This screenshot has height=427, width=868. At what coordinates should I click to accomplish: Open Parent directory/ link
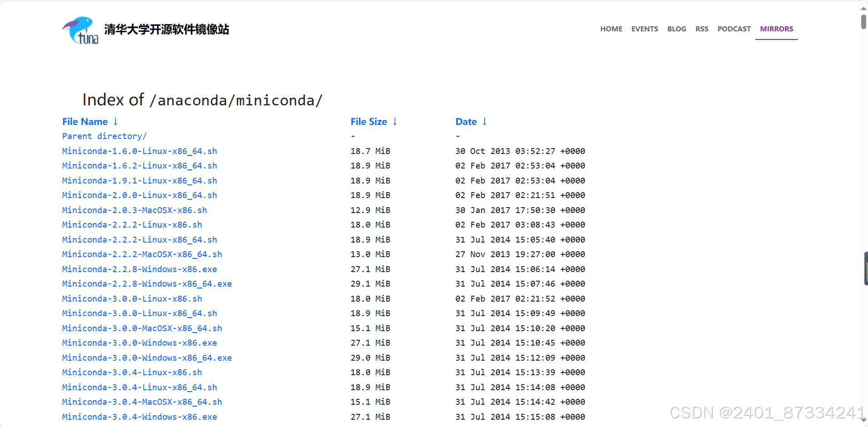click(105, 136)
